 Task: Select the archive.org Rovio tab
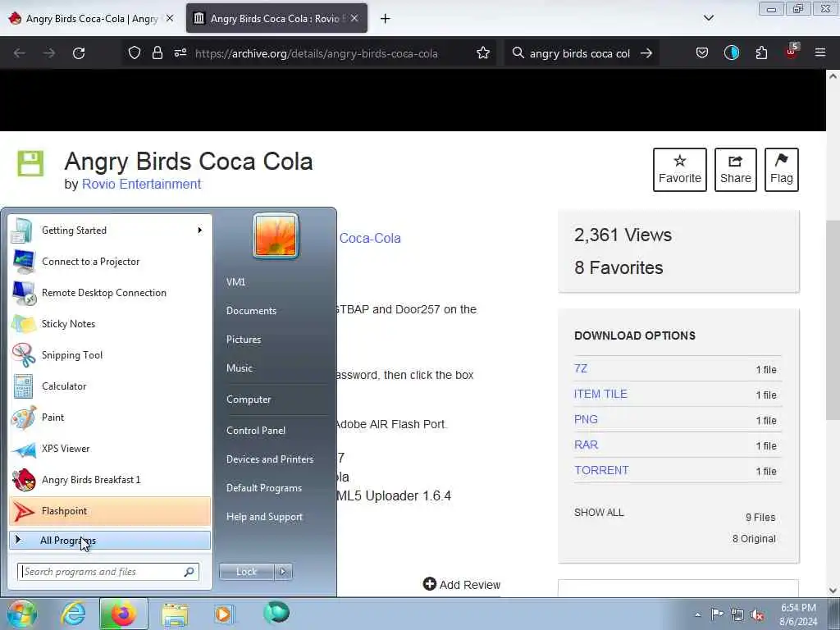click(x=276, y=19)
